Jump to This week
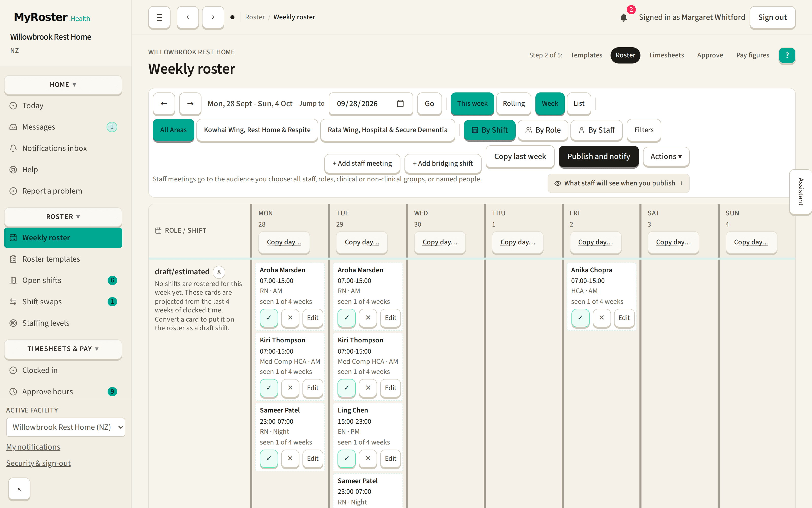812x508 pixels. click(472, 103)
